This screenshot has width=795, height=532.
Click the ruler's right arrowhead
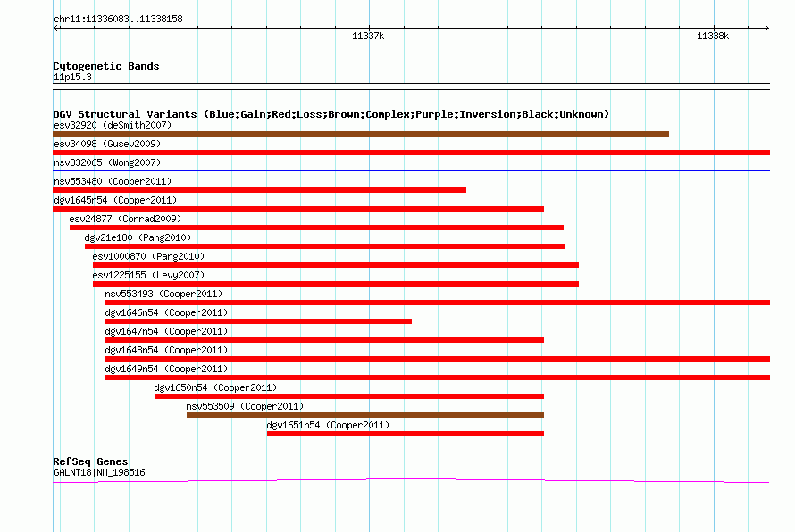coord(767,29)
